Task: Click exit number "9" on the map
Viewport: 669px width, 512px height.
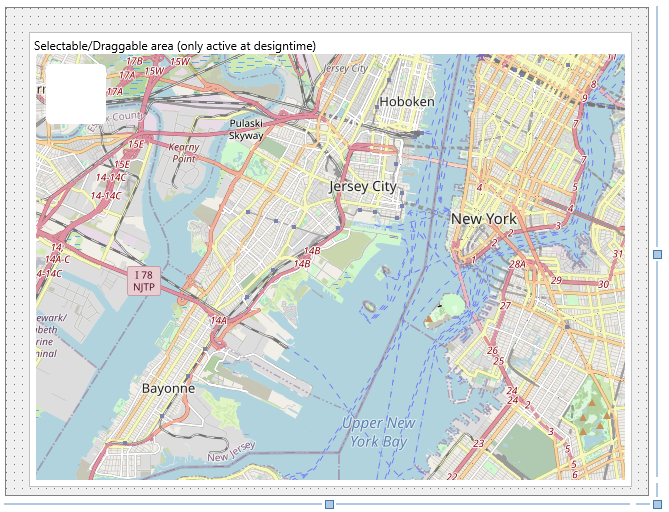Action: pos(585,98)
